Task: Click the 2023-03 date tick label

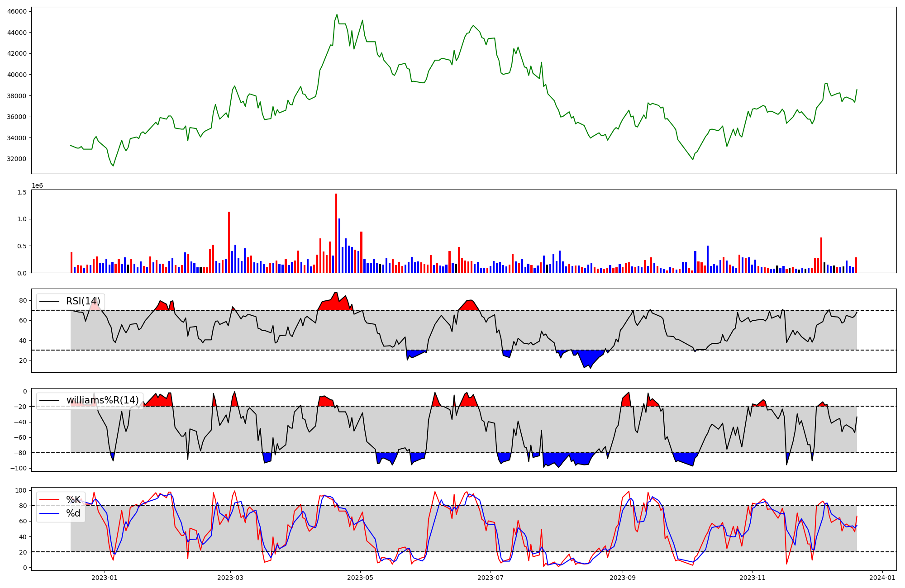Action: 230,578
